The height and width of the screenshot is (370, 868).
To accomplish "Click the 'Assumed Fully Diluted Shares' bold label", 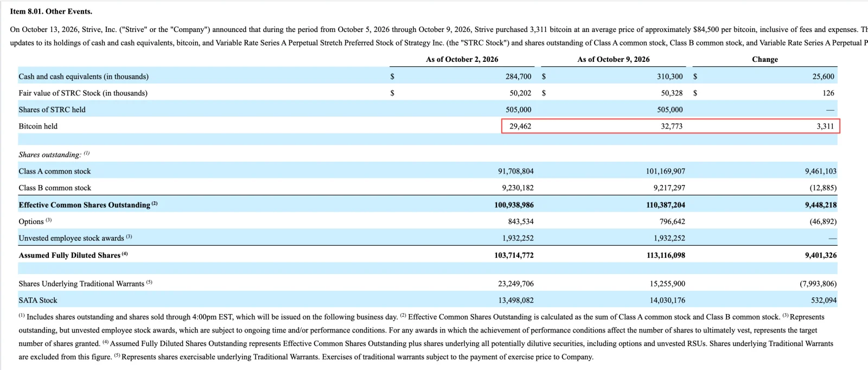I will point(69,255).
